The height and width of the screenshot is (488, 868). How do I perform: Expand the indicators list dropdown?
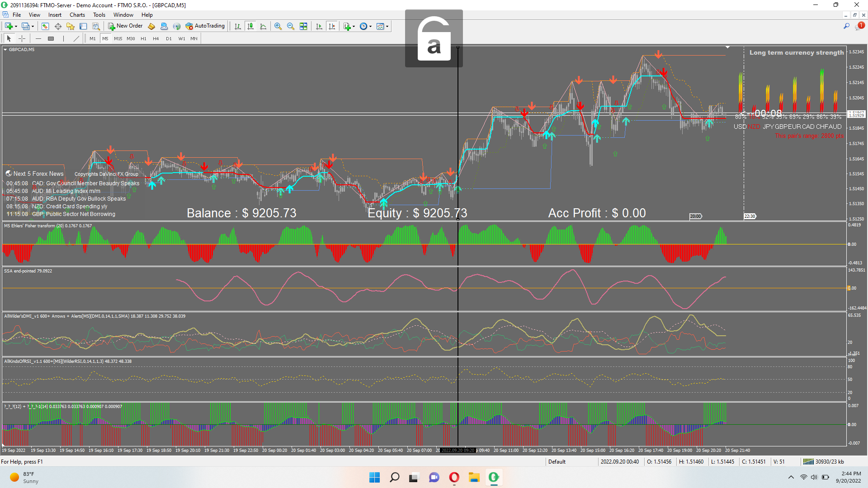pos(354,26)
